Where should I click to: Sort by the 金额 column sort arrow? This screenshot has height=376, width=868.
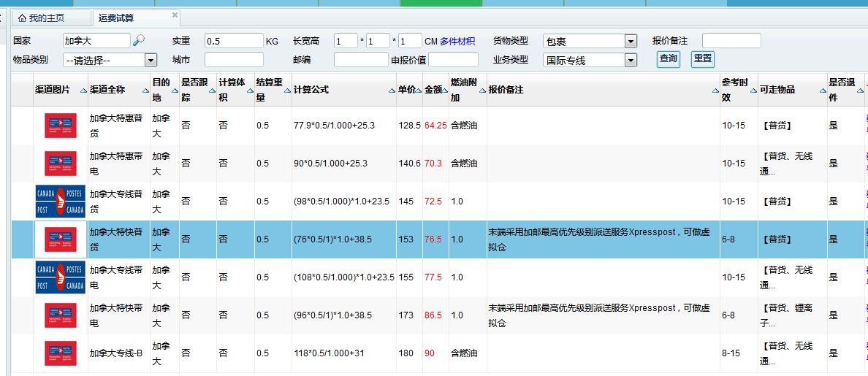(446, 91)
